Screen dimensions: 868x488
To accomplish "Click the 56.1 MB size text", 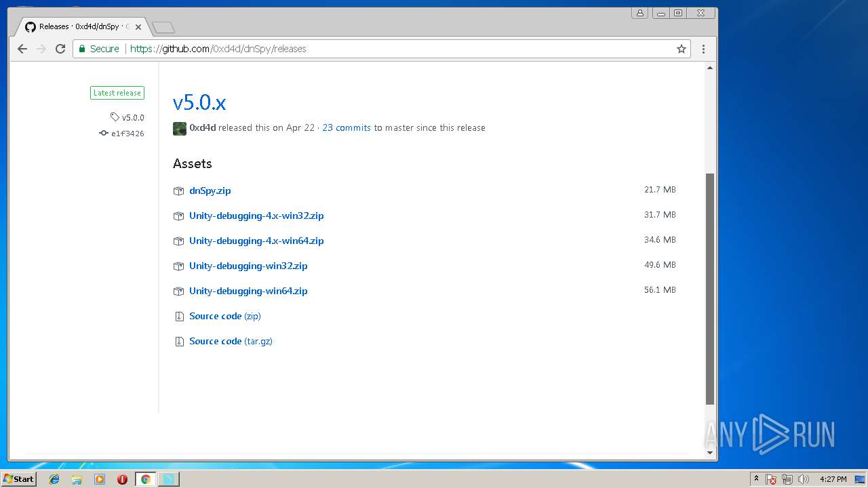I will pyautogui.click(x=660, y=290).
